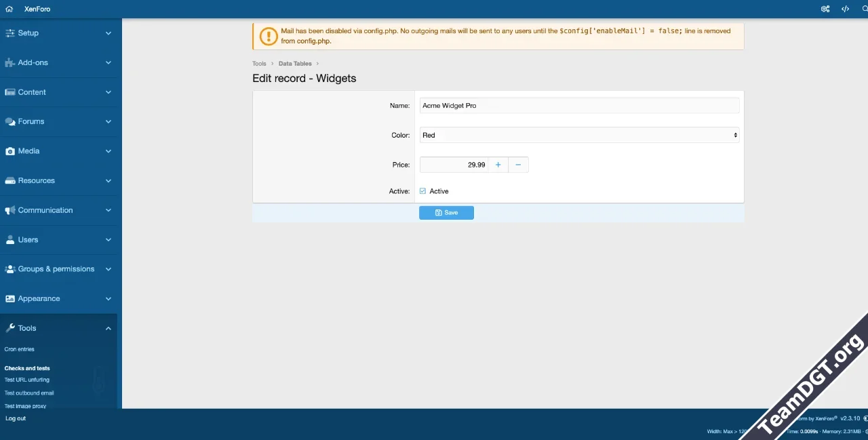The width and height of the screenshot is (868, 440).
Task: Click the home icon in header
Action: pyautogui.click(x=9, y=9)
